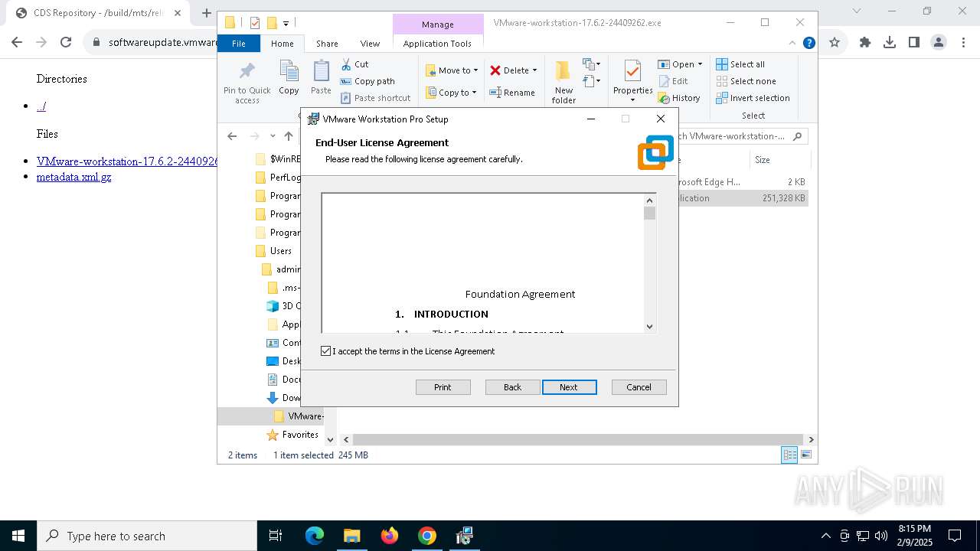Click the Properties icon in ribbon

click(632, 72)
